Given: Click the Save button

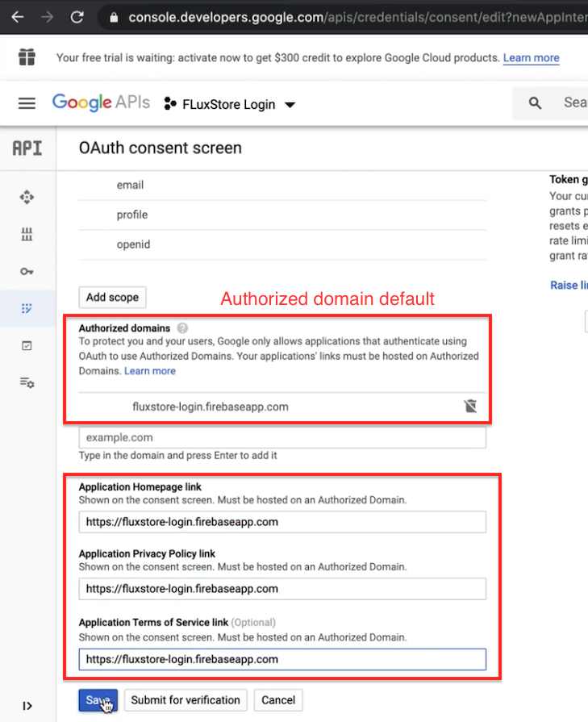Looking at the screenshot, I should tap(98, 700).
